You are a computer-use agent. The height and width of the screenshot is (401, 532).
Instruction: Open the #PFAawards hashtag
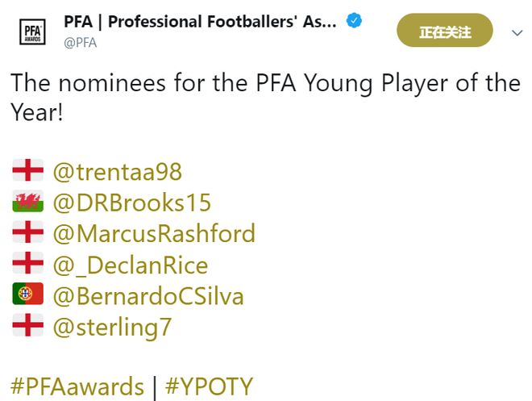click(x=77, y=386)
